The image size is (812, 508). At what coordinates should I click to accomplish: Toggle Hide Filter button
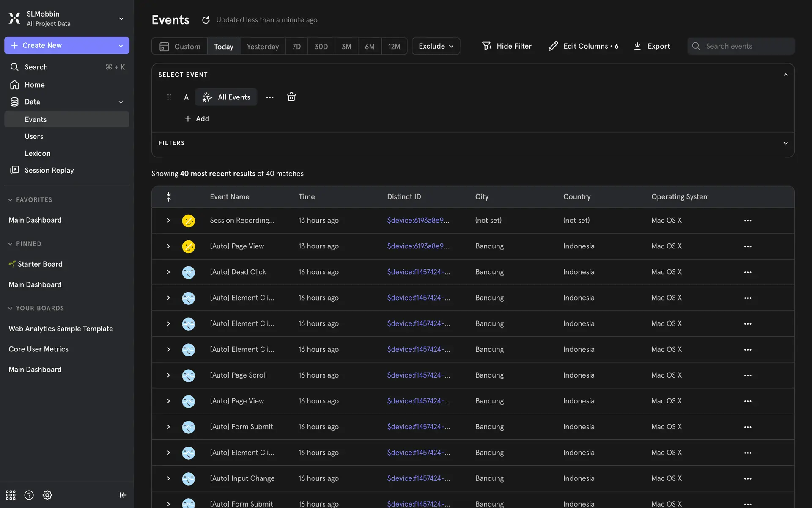pos(507,46)
